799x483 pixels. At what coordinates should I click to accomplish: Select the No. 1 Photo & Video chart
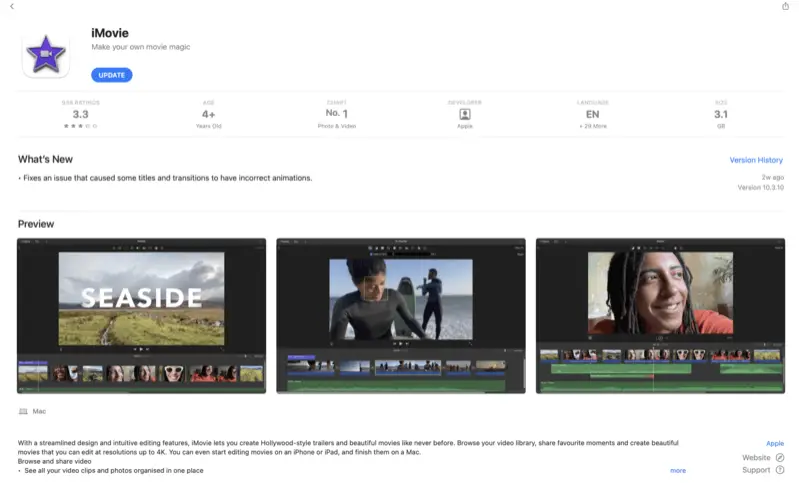336,115
